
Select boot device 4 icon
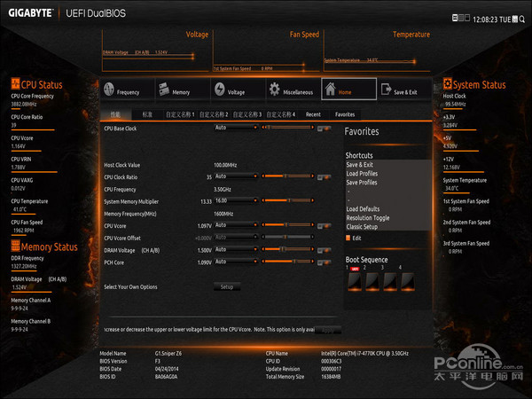[x=408, y=282]
